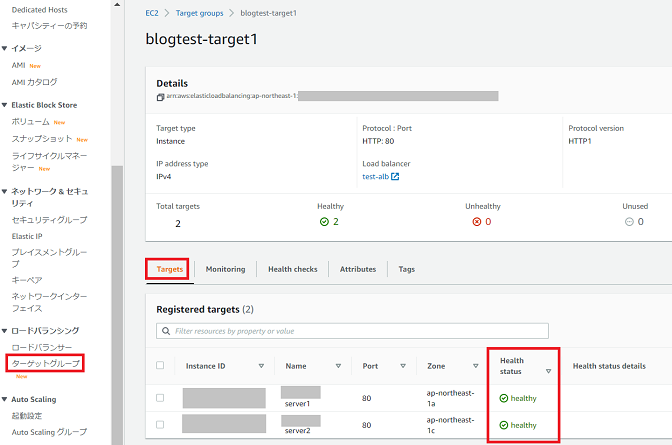The height and width of the screenshot is (445, 672).
Task: Open キーペア in the sidebar
Action: [27, 280]
